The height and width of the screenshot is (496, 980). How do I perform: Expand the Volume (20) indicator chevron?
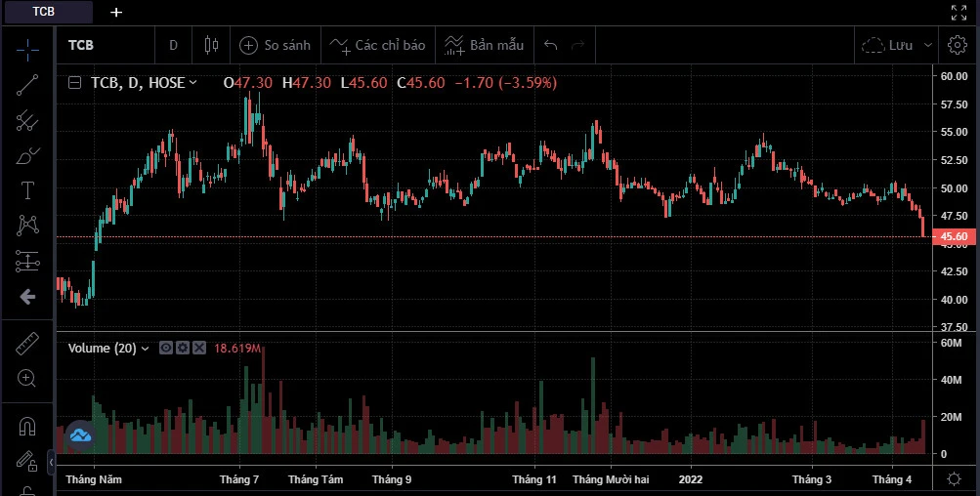[146, 349]
